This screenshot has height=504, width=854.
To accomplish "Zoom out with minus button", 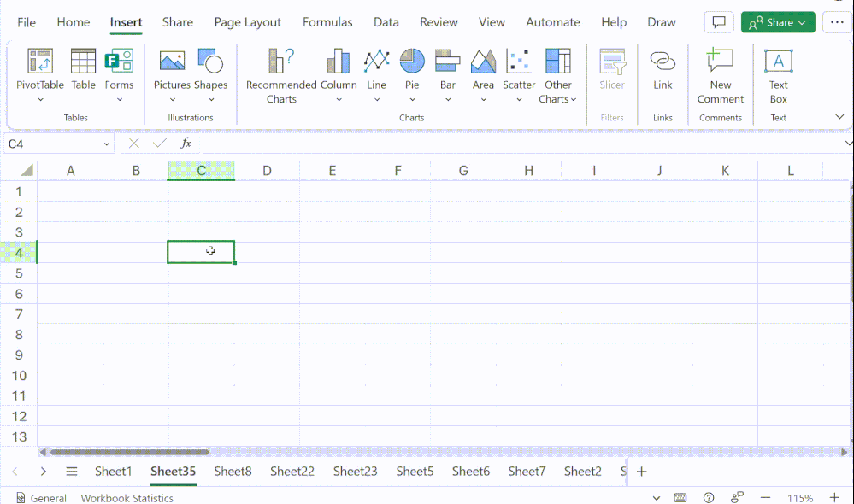I will coord(765,497).
